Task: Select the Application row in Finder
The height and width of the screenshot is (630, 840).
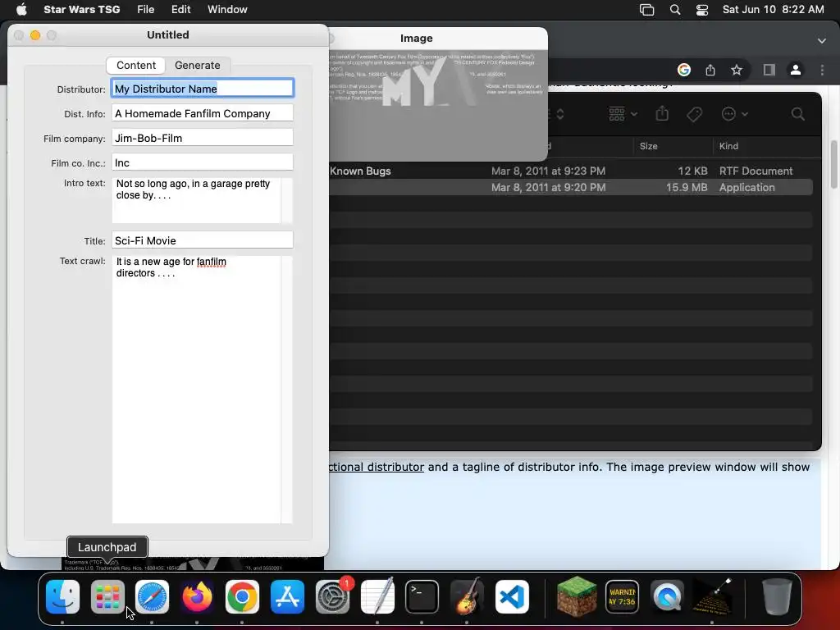Action: [x=571, y=188]
